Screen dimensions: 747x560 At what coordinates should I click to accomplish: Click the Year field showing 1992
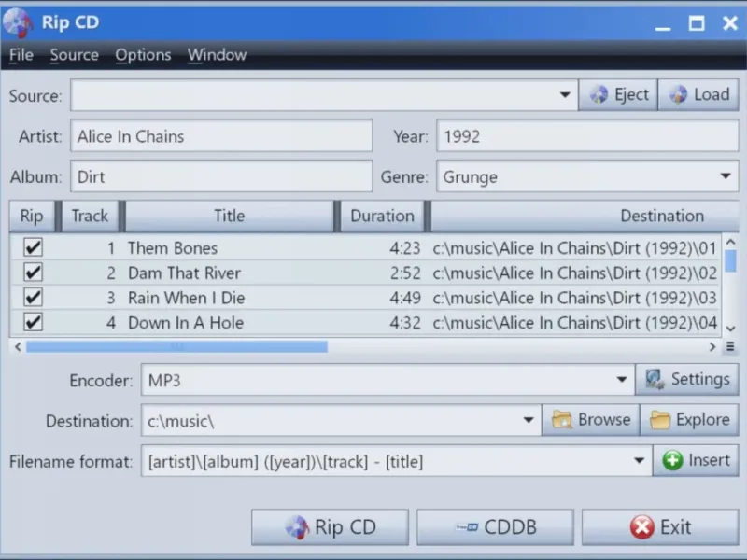(587, 136)
